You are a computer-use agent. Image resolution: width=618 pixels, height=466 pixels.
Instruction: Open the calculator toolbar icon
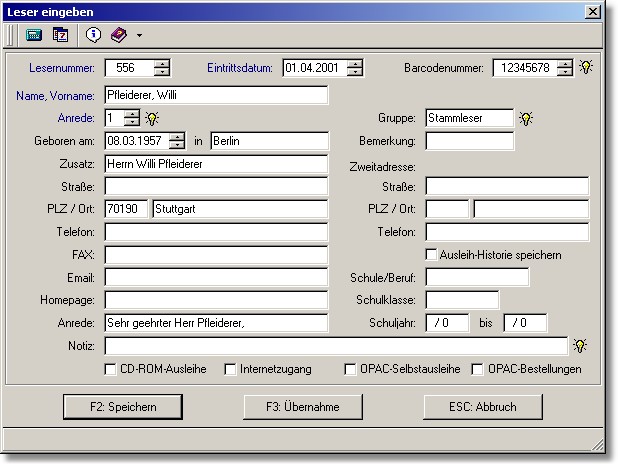coord(33,35)
